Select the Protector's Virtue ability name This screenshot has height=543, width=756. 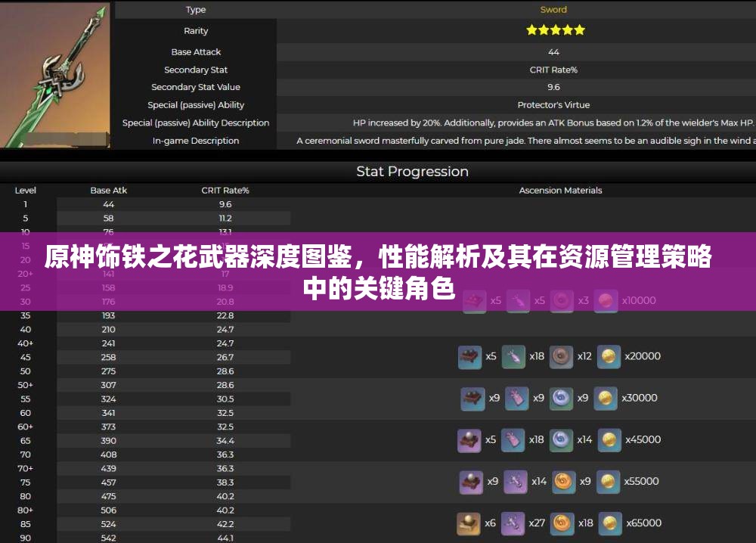click(553, 104)
